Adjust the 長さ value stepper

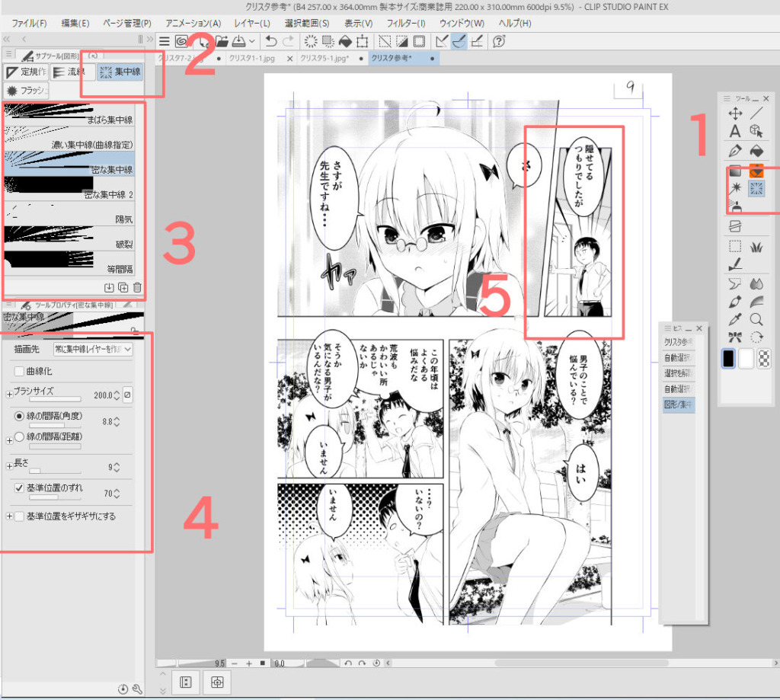click(117, 467)
